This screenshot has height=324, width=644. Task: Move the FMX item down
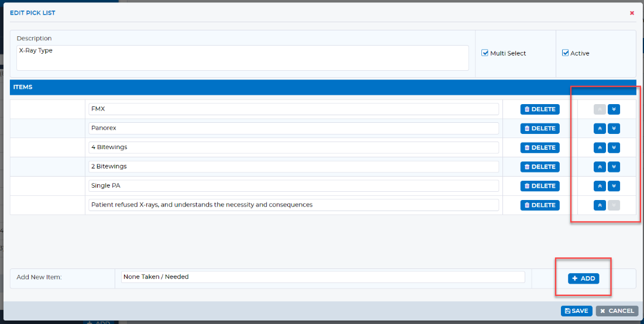[614, 109]
